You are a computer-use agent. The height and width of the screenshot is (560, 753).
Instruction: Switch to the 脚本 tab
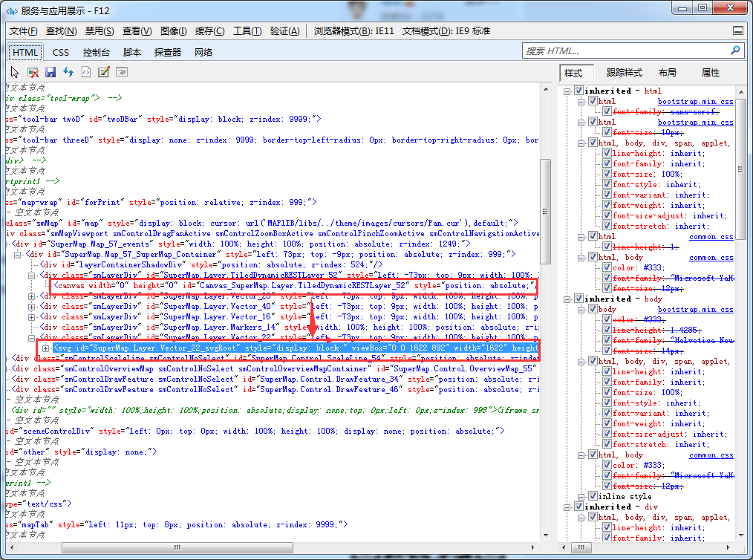point(132,52)
